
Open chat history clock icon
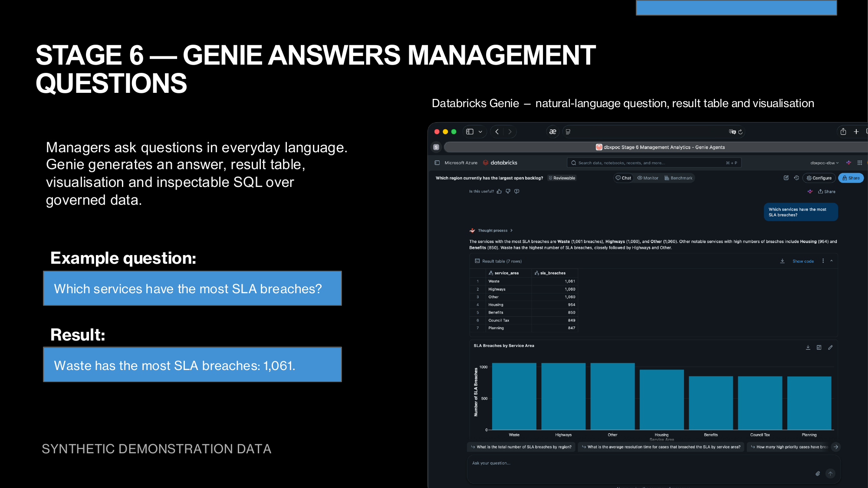pos(796,178)
